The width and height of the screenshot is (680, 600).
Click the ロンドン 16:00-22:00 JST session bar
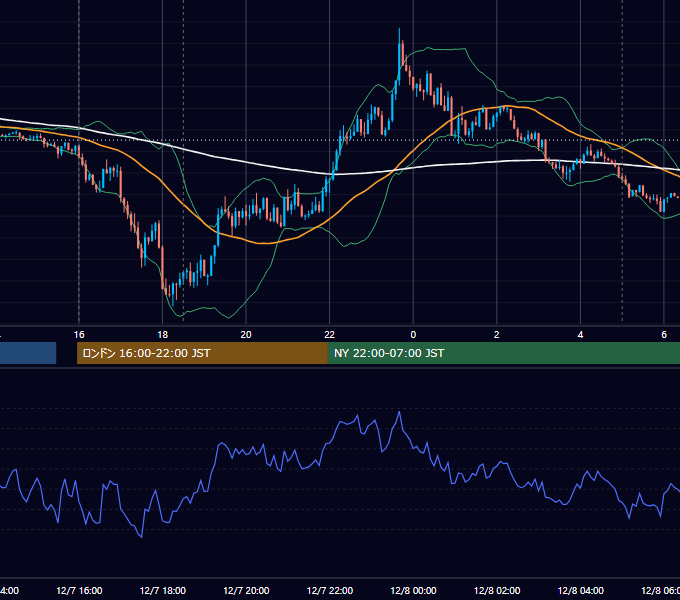point(202,353)
